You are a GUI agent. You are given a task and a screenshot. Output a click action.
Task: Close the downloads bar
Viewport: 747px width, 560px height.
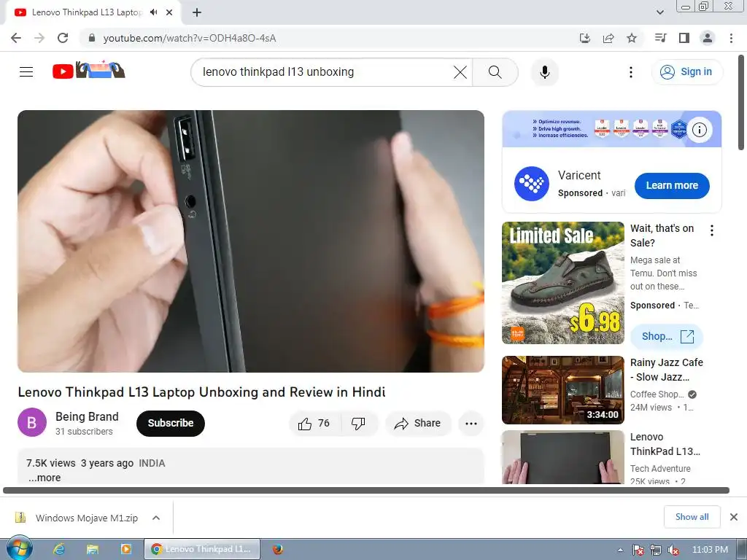coord(734,517)
